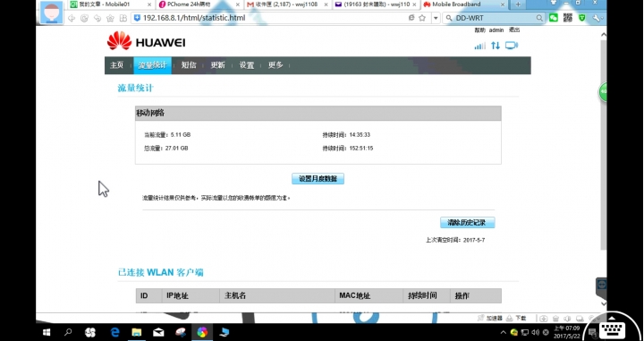
Task: Open the wrench tools icon
Action: point(597,18)
